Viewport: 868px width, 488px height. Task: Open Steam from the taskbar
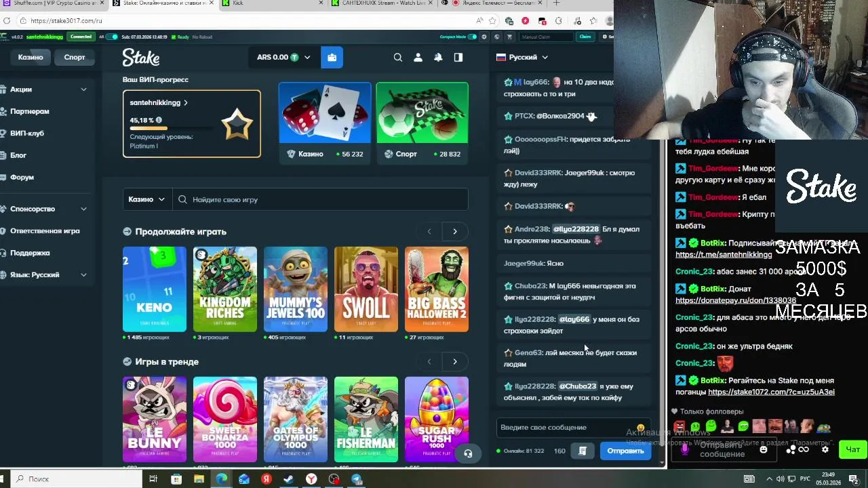288,479
